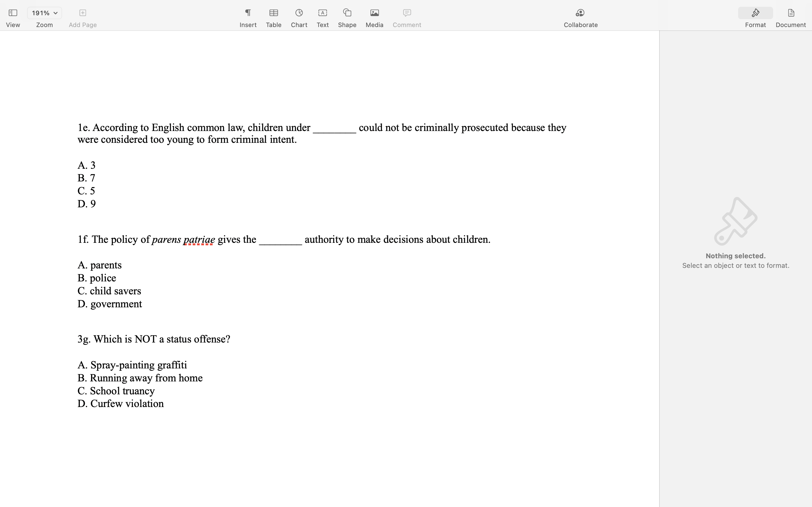The height and width of the screenshot is (507, 812).
Task: Click the Comment toolbar icon
Action: (407, 13)
